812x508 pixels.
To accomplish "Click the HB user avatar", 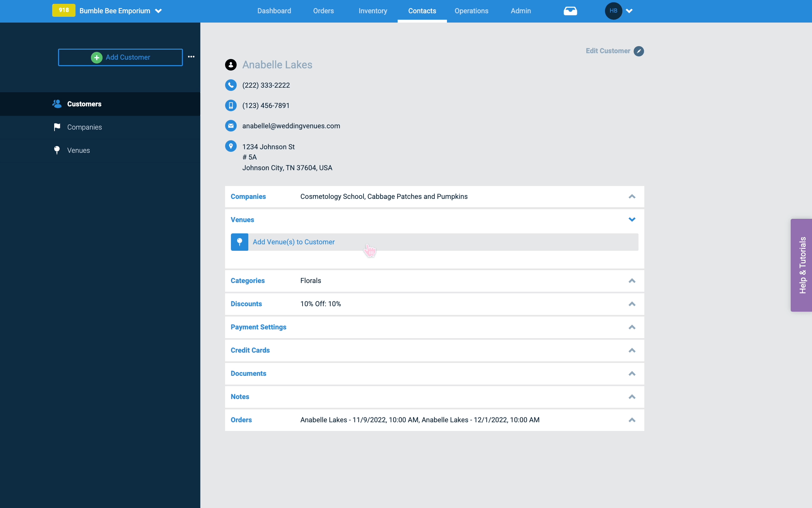I will [613, 11].
